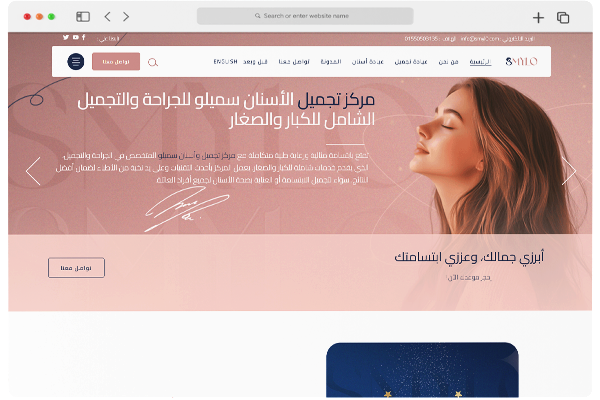The width and height of the screenshot is (600, 400).
Task: Toggle the browser sidebar icon
Action: click(83, 16)
